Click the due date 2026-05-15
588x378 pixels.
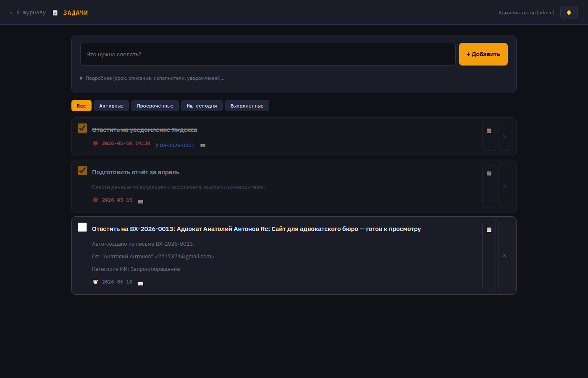click(x=117, y=200)
